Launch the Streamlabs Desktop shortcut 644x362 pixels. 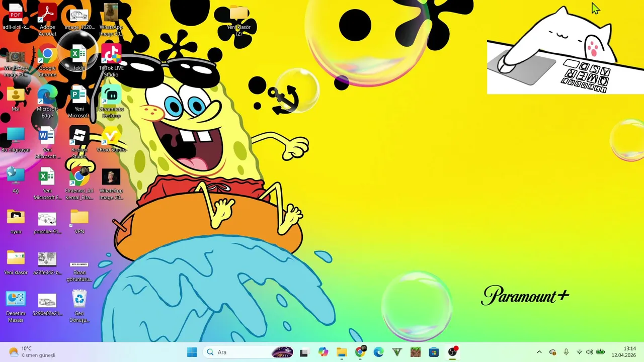click(111, 102)
